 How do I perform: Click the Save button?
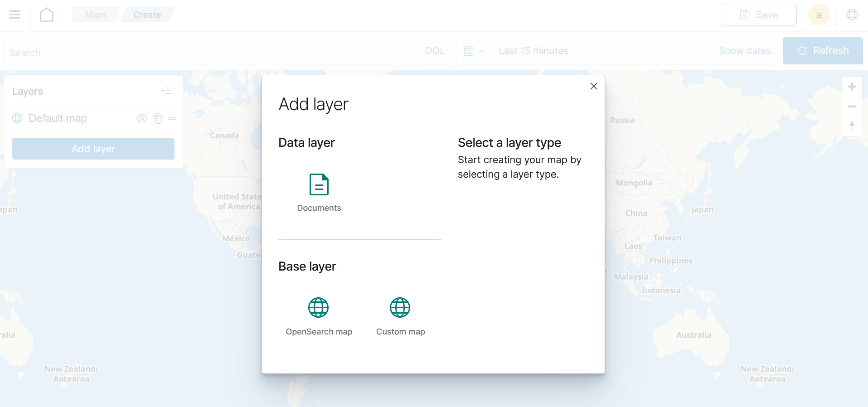pyautogui.click(x=758, y=15)
